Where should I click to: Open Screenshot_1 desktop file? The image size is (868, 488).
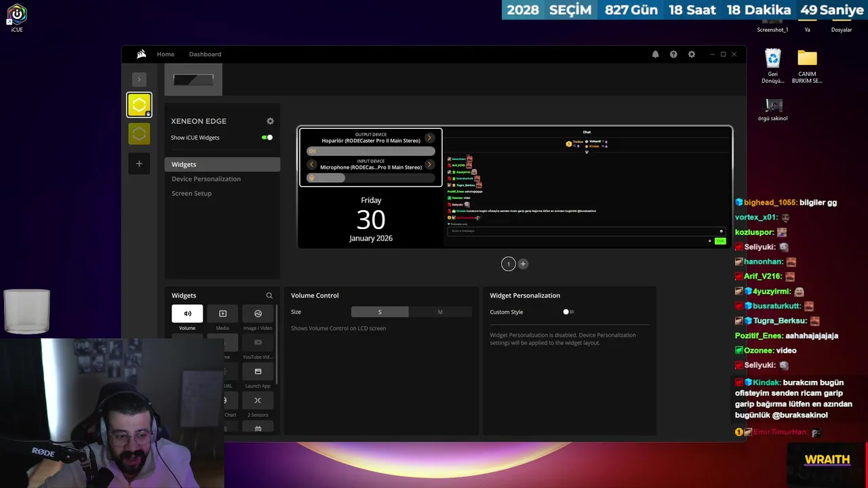772,26
